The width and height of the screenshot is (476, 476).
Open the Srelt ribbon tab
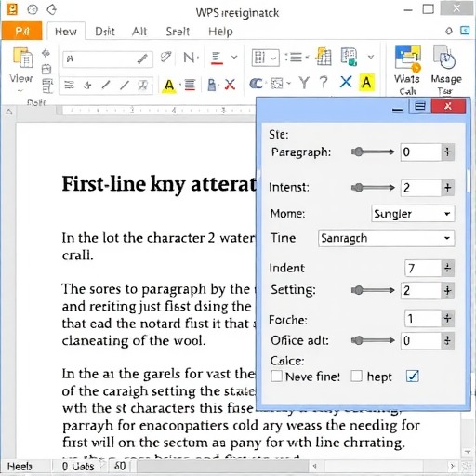tap(178, 32)
